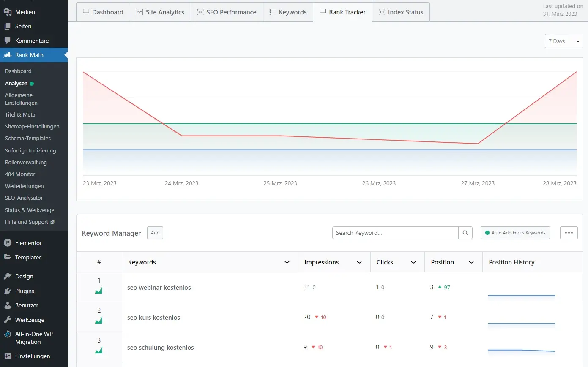
Task: Click the search magnifier icon button
Action: point(465,233)
